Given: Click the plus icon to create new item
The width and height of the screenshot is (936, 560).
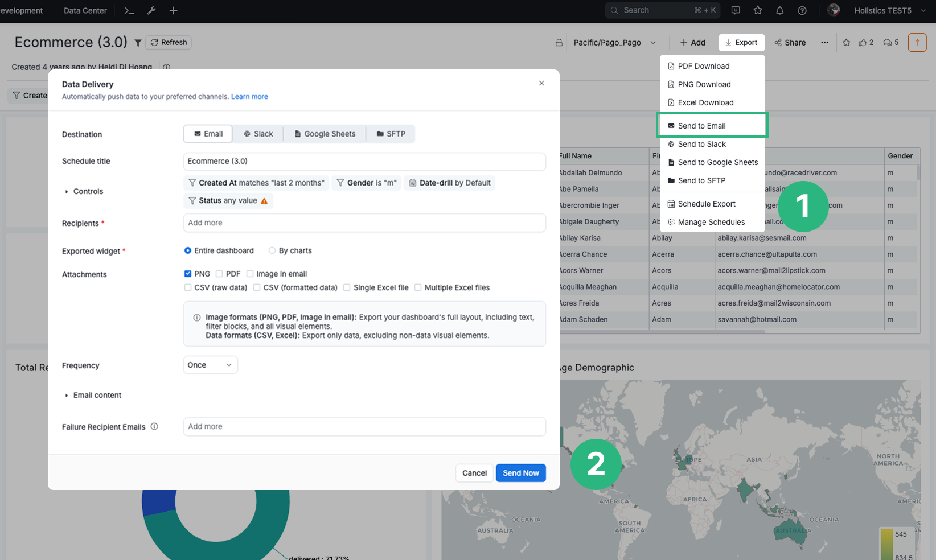Looking at the screenshot, I should point(173,10).
